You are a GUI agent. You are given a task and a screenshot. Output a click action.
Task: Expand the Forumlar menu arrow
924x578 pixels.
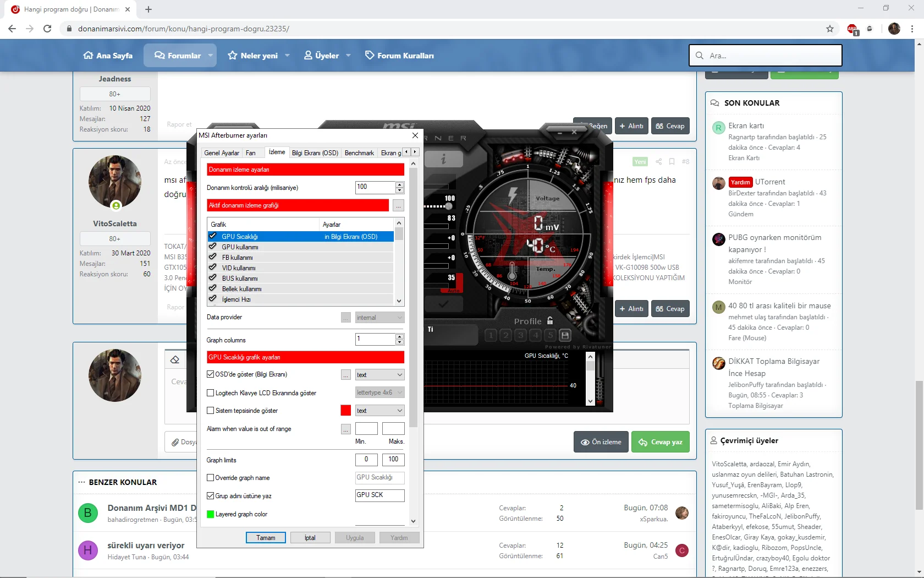(x=210, y=56)
